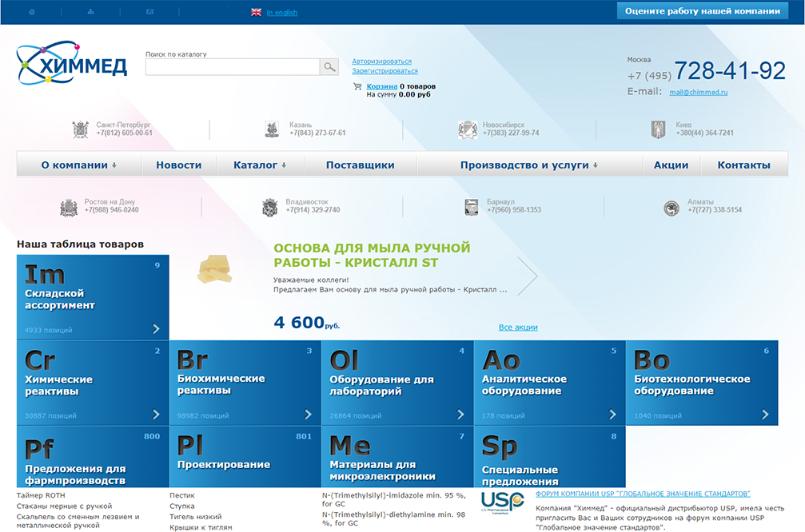Image resolution: width=805 pixels, height=532 pixels.
Task: Click the envelope mail icon in top bar
Action: [x=150, y=12]
